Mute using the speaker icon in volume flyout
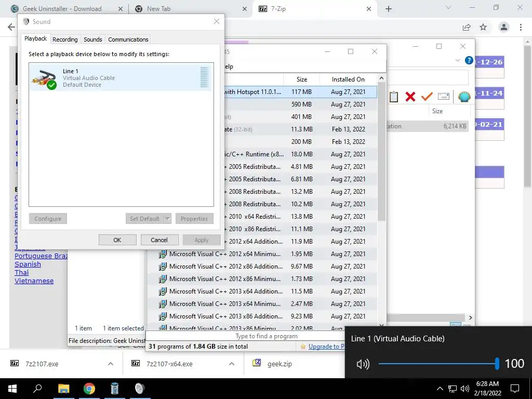This screenshot has height=399, width=532. 363,364
